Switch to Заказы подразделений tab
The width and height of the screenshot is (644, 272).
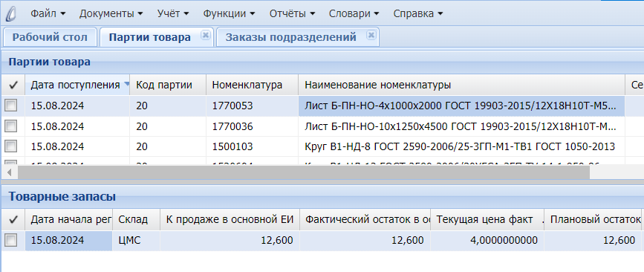(x=290, y=37)
